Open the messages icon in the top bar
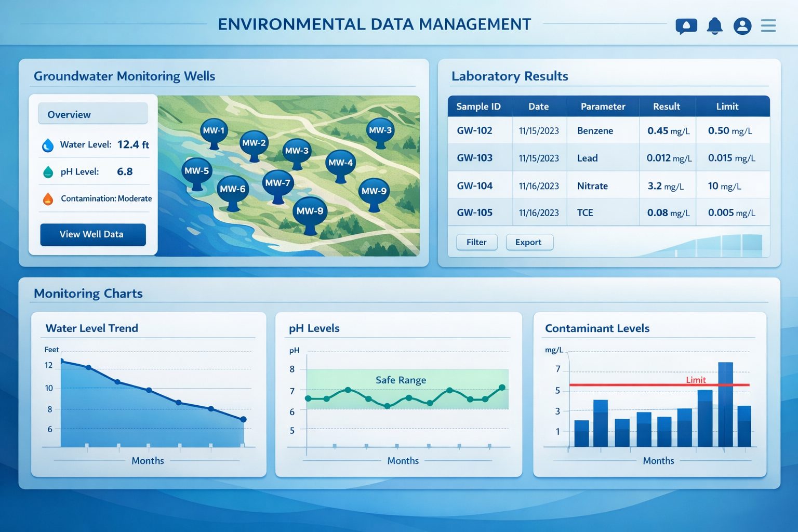This screenshot has width=798, height=532. 686,25
